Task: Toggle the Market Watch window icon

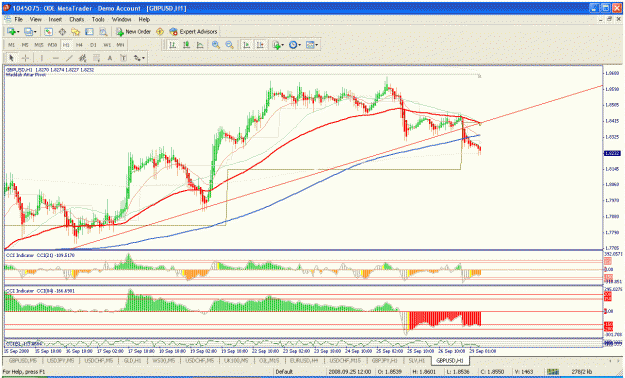Action: pyautogui.click(x=48, y=32)
